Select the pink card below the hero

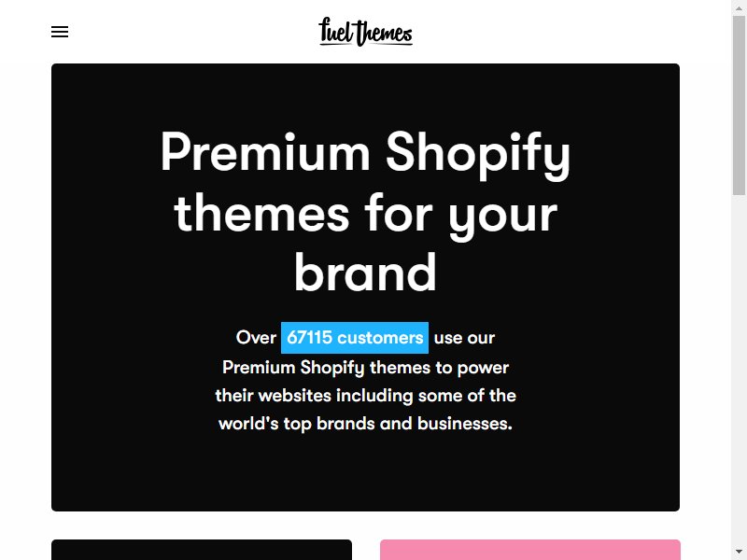coord(530,550)
